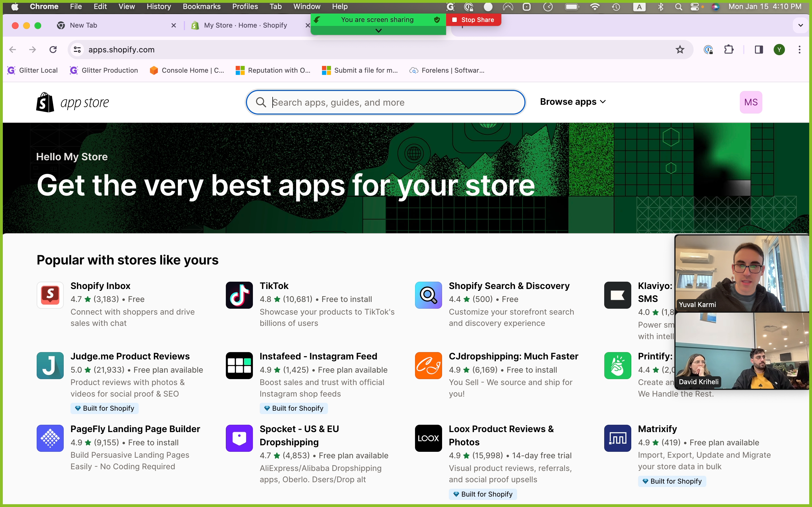812x507 pixels.
Task: Open Chrome extensions puzzle icon
Action: 729,50
